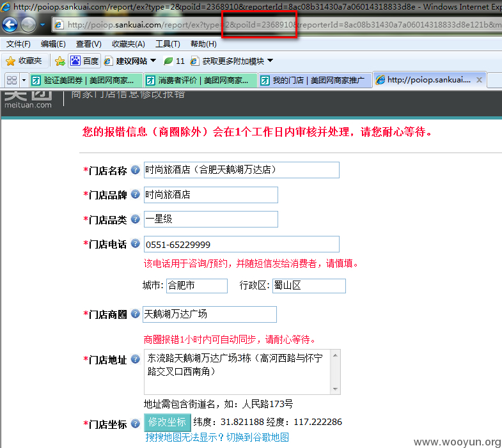Open the 百度 favorites link

tap(84, 61)
